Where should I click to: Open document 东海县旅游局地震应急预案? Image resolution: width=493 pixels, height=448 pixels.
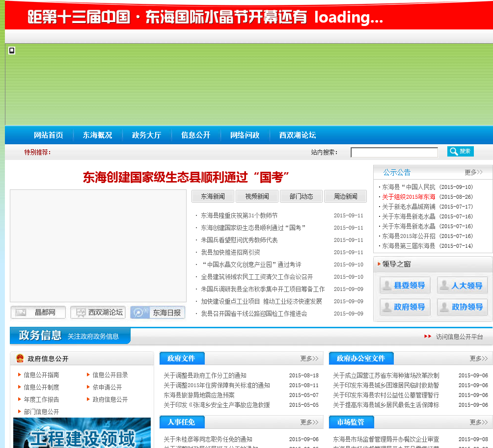[199, 395]
